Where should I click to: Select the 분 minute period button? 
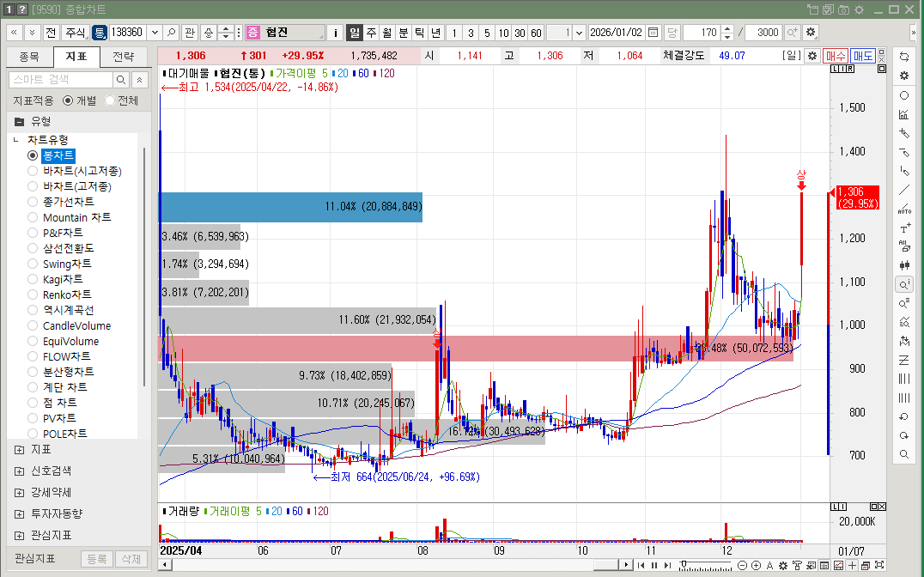(403, 33)
